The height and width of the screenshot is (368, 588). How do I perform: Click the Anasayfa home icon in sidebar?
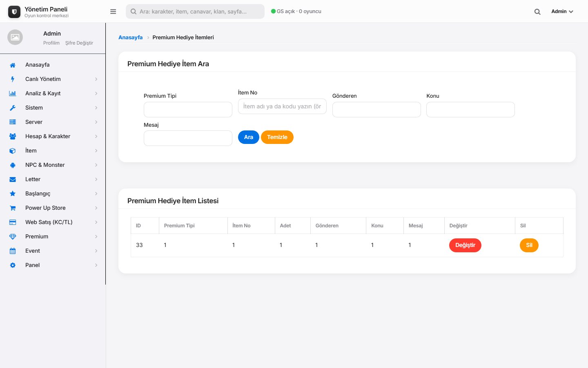tap(13, 65)
